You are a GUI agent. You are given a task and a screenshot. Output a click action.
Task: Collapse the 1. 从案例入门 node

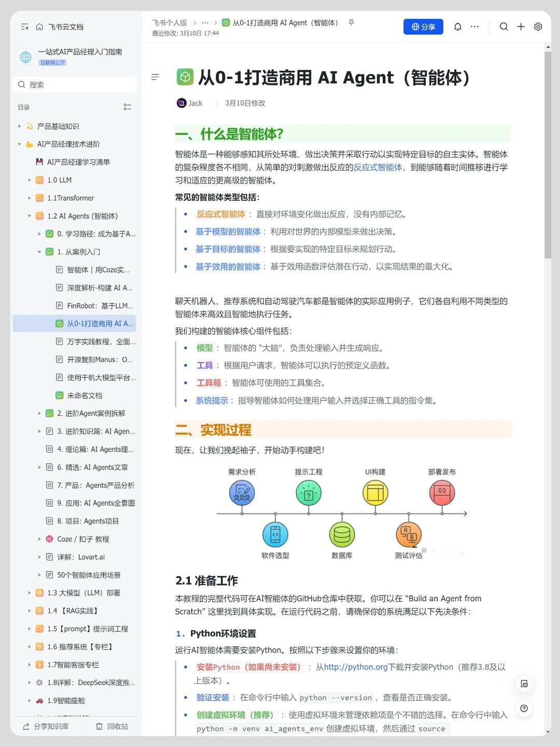tap(39, 252)
